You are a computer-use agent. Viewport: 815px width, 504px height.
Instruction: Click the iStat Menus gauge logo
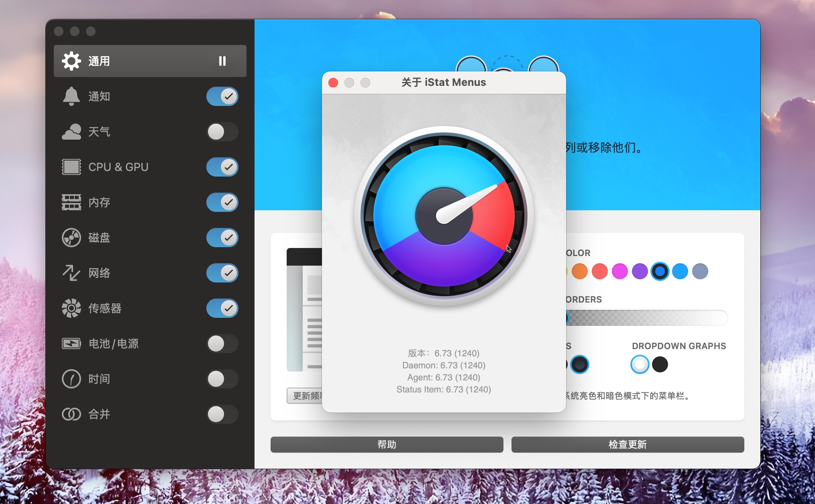pos(444,216)
